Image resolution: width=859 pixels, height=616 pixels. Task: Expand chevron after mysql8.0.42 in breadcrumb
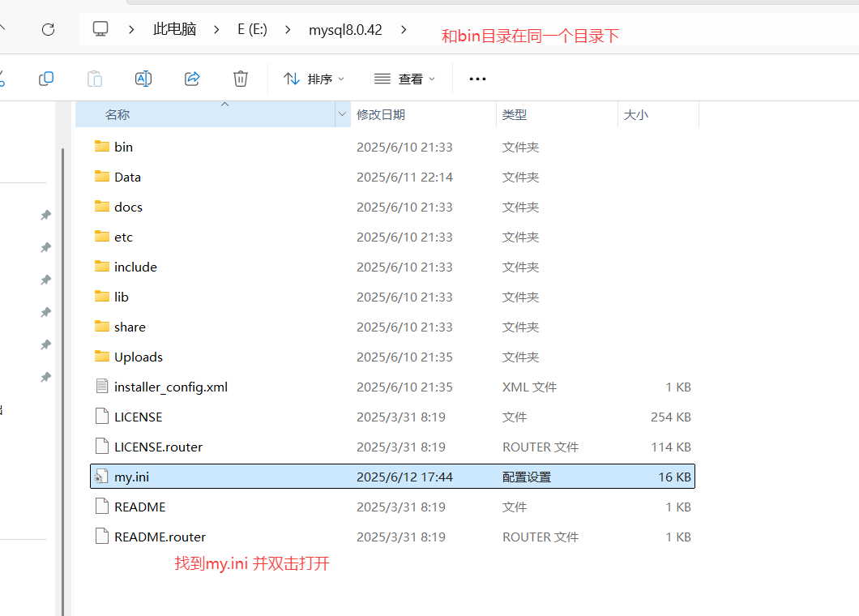point(404,30)
